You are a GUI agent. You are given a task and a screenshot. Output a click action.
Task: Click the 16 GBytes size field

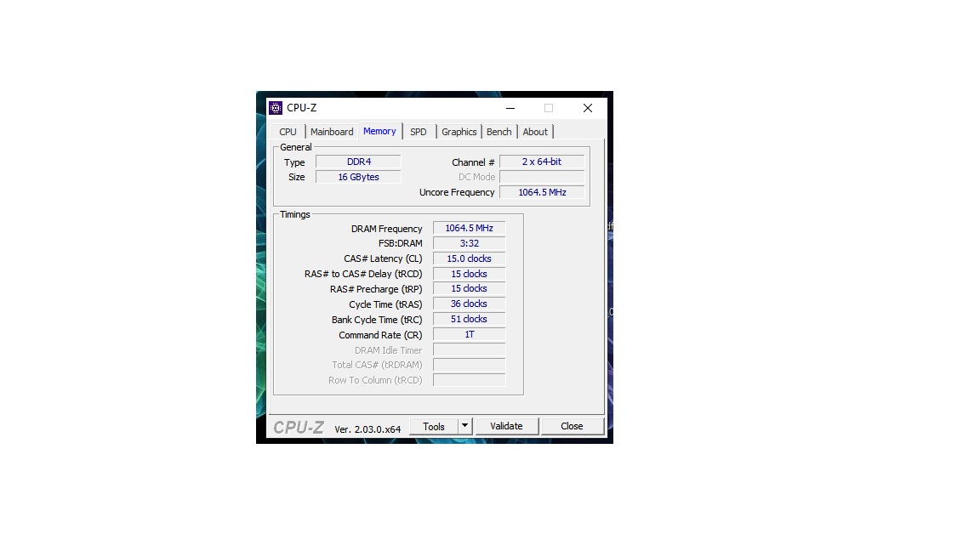pos(359,177)
